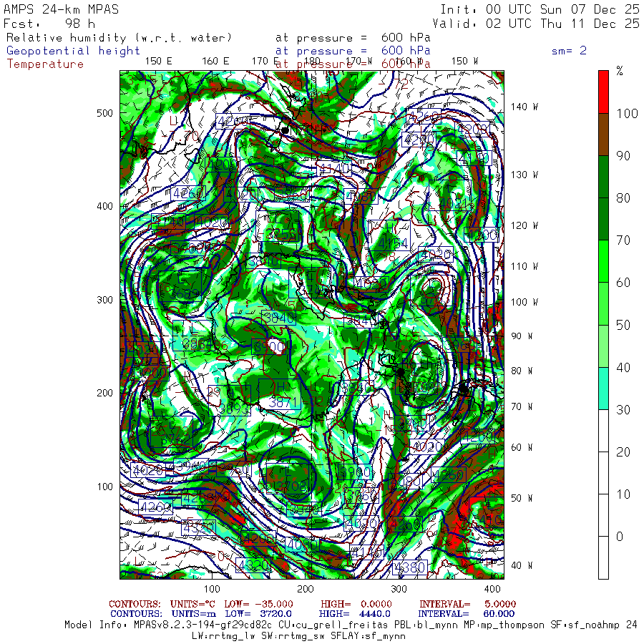Viewport: 644px width, 644px height.
Task: Select the dark green 80–90% legend band
Action: point(603,177)
